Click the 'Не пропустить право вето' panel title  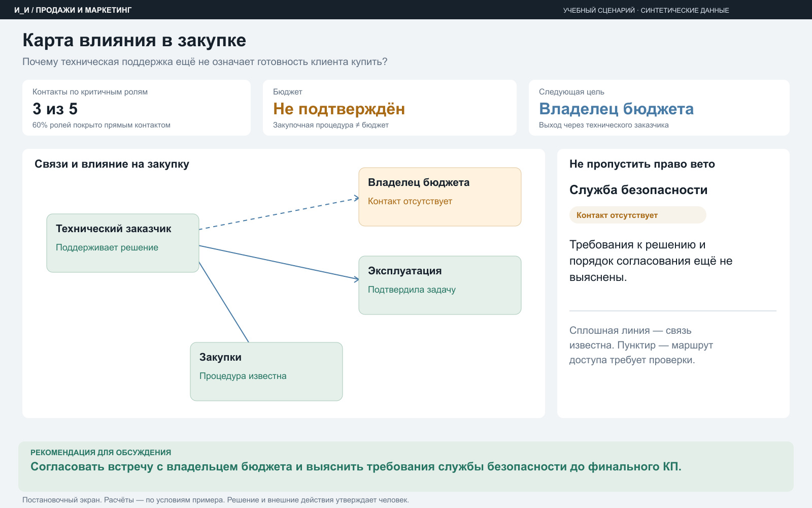(x=642, y=164)
